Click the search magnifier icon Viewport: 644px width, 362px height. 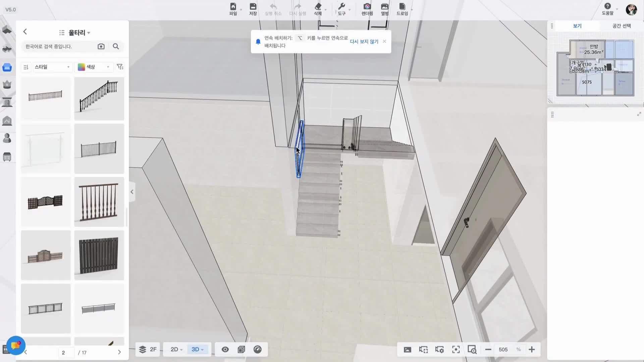(116, 46)
